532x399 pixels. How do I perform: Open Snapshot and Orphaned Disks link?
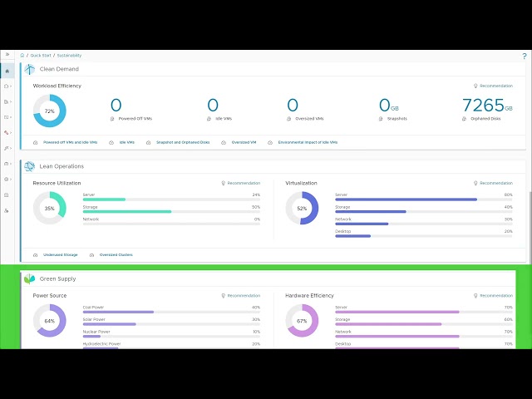click(x=183, y=142)
